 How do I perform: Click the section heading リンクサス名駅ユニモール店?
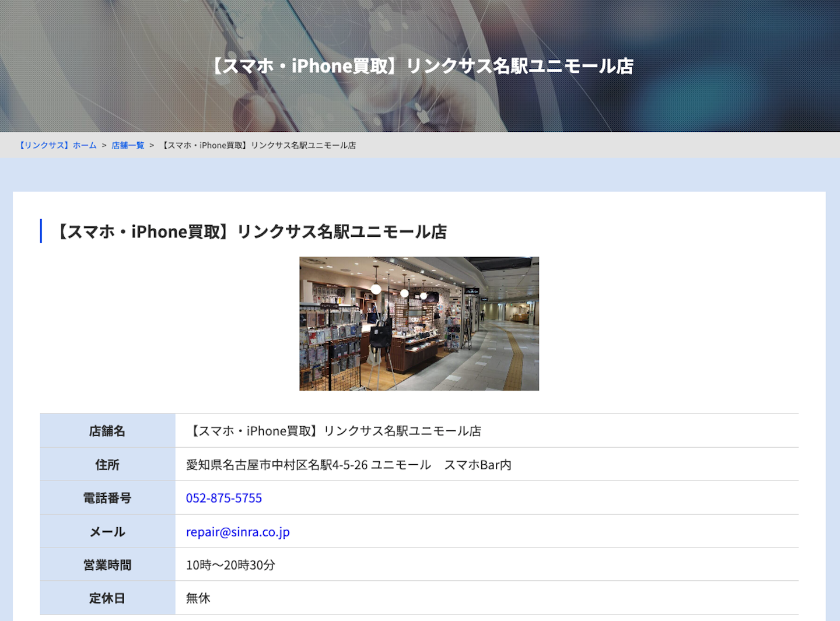[250, 231]
